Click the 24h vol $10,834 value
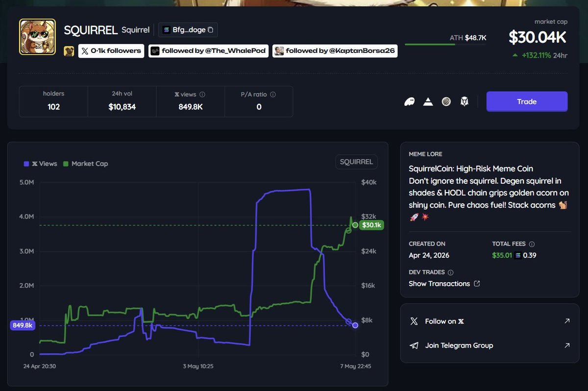 point(122,106)
